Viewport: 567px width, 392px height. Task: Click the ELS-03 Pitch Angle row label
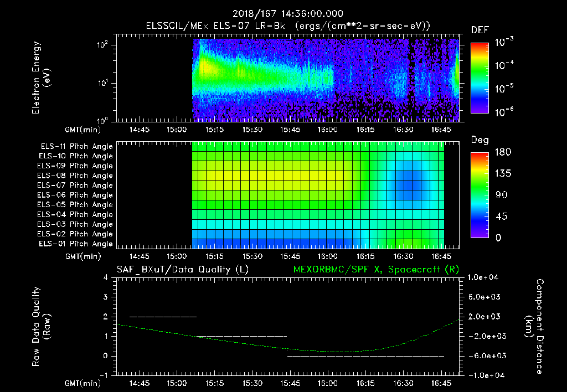point(75,225)
